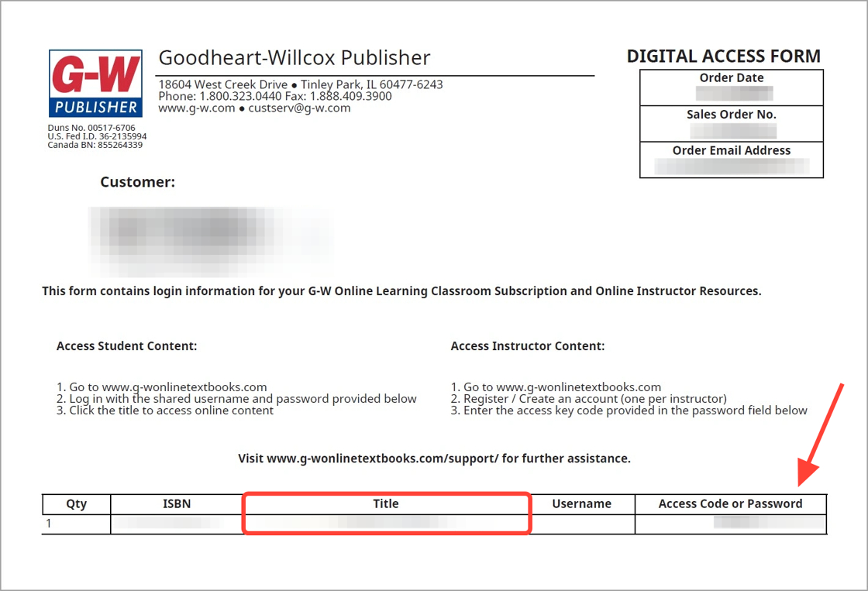Click the ISBN column header
868x591 pixels.
[x=177, y=504]
